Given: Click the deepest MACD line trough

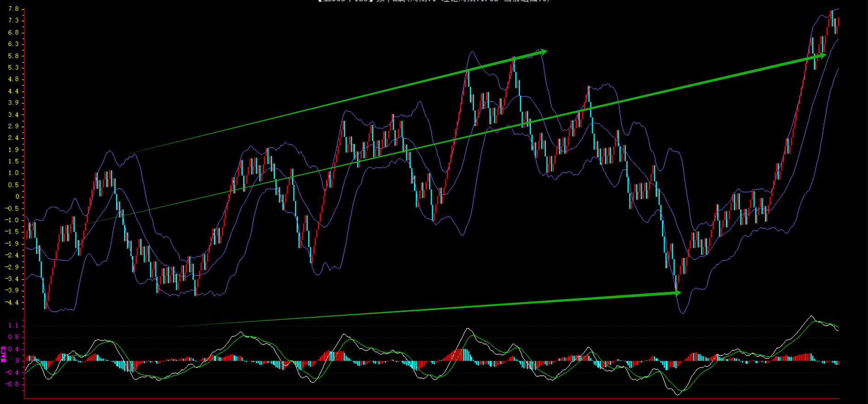Looking at the screenshot, I should coord(677,394).
